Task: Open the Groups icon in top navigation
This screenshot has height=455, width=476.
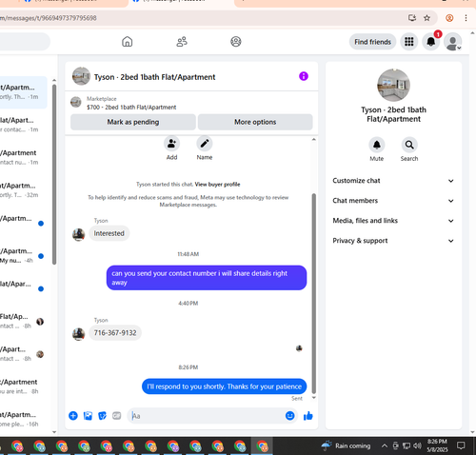Action: 236,42
